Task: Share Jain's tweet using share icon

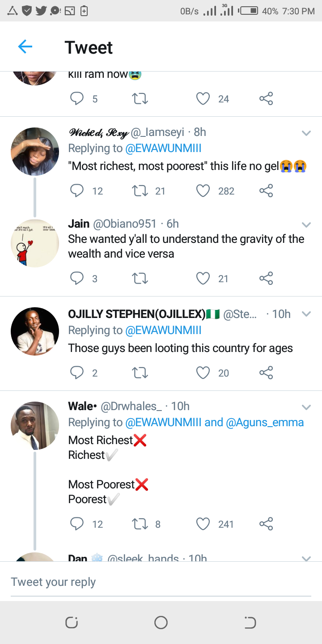Action: [x=266, y=279]
